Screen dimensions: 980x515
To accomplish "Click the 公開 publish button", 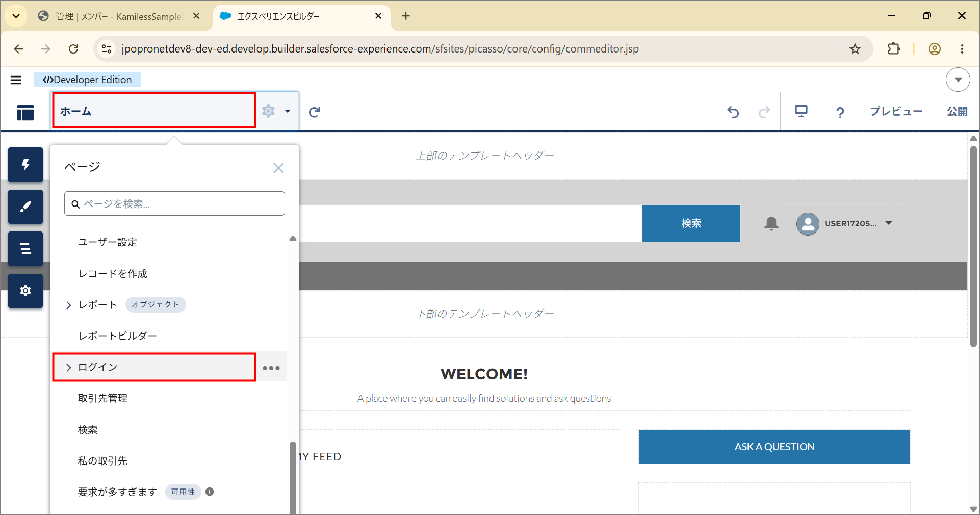I will [957, 111].
